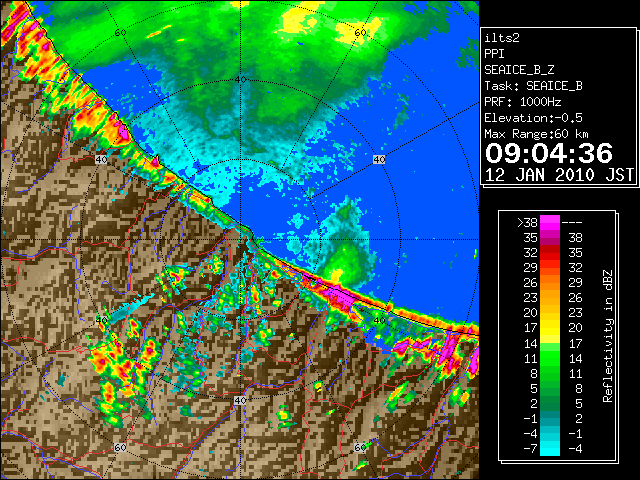Viewport: 640px width, 480px height.
Task: Click the ">38" legend label
Action: pyautogui.click(x=527, y=222)
